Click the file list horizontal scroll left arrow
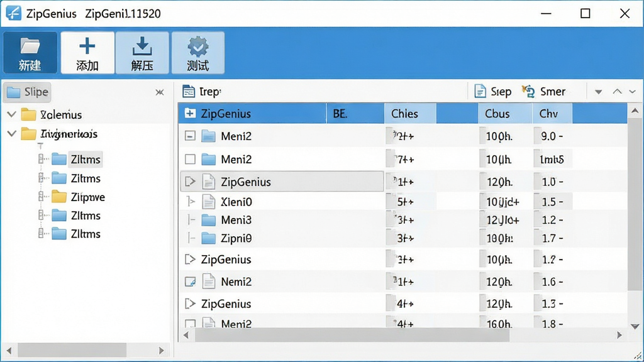This screenshot has height=362, width=644. (x=186, y=336)
